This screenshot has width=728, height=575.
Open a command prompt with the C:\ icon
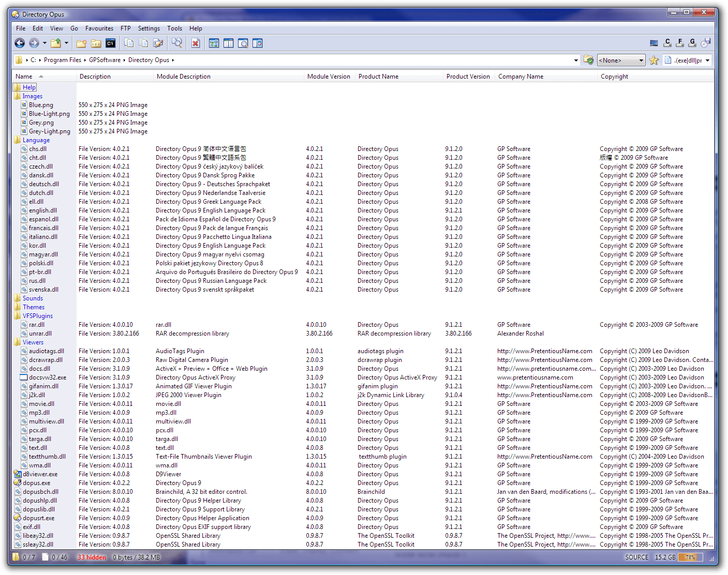pos(111,43)
